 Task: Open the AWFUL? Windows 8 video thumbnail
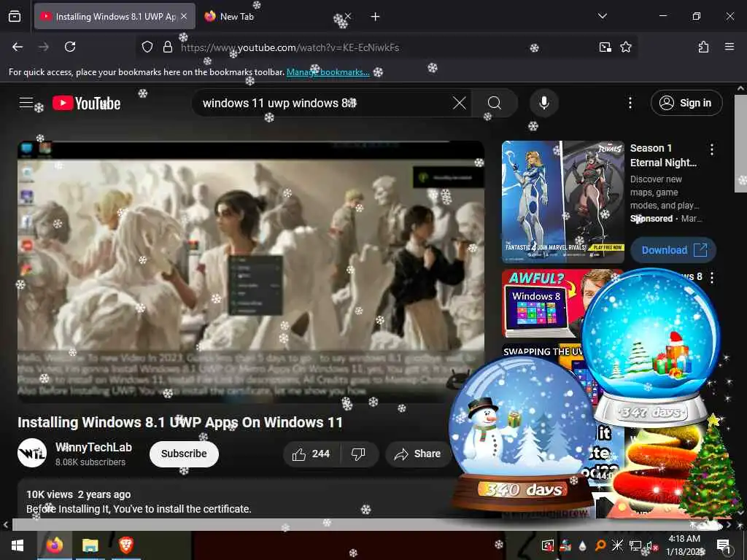tap(542, 303)
